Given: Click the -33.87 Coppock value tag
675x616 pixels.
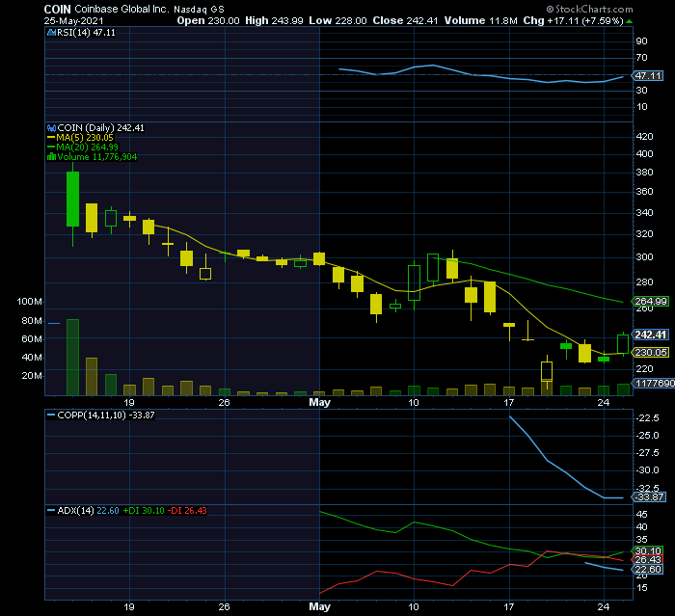Looking at the screenshot, I should tap(650, 497).
